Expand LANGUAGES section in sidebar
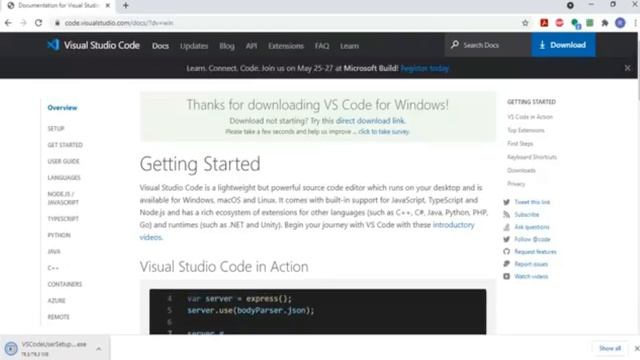 point(64,178)
